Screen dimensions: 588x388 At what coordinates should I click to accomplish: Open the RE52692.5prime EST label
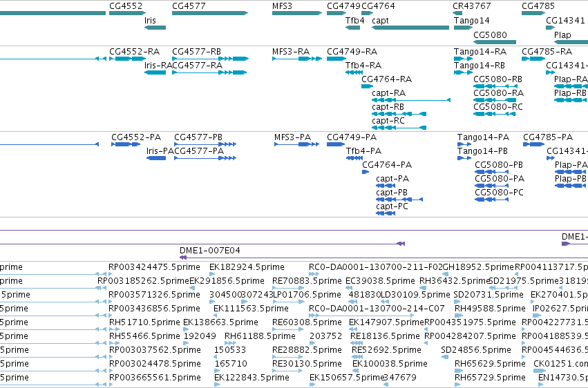pyautogui.click(x=387, y=350)
